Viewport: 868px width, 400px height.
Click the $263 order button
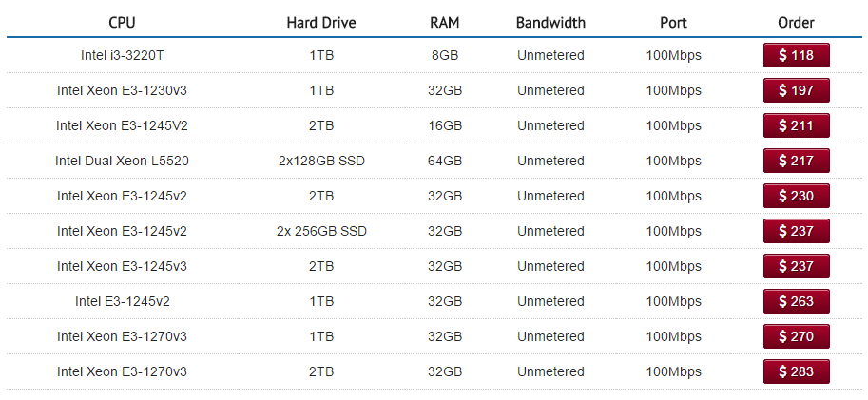pyautogui.click(x=796, y=301)
